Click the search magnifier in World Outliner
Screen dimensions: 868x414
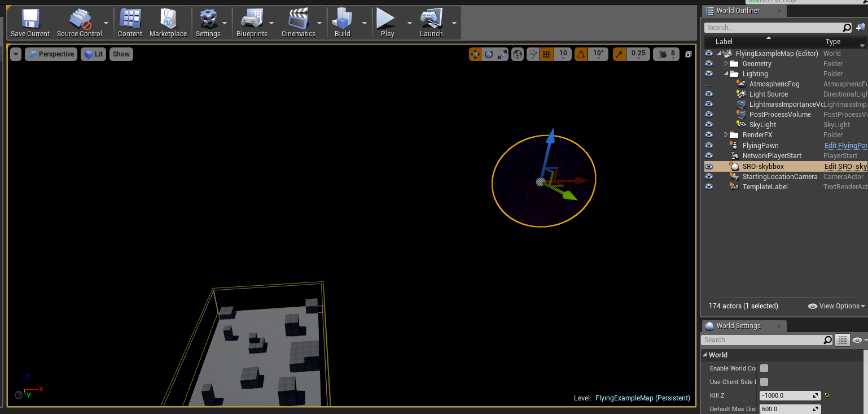847,27
